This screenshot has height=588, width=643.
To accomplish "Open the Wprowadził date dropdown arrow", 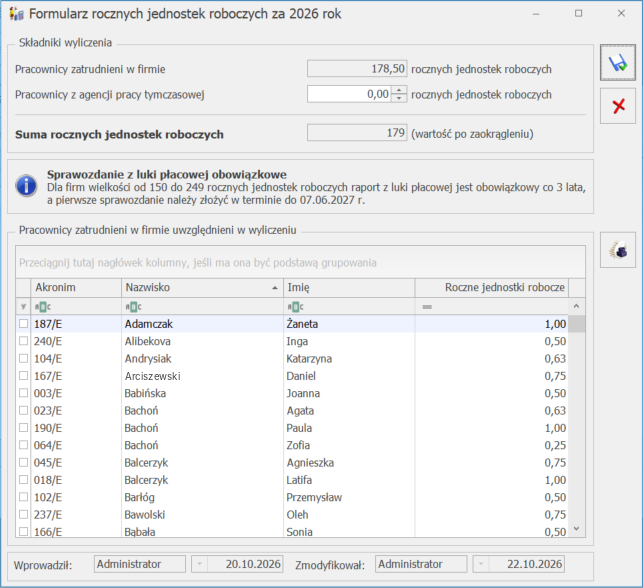I will [x=199, y=564].
